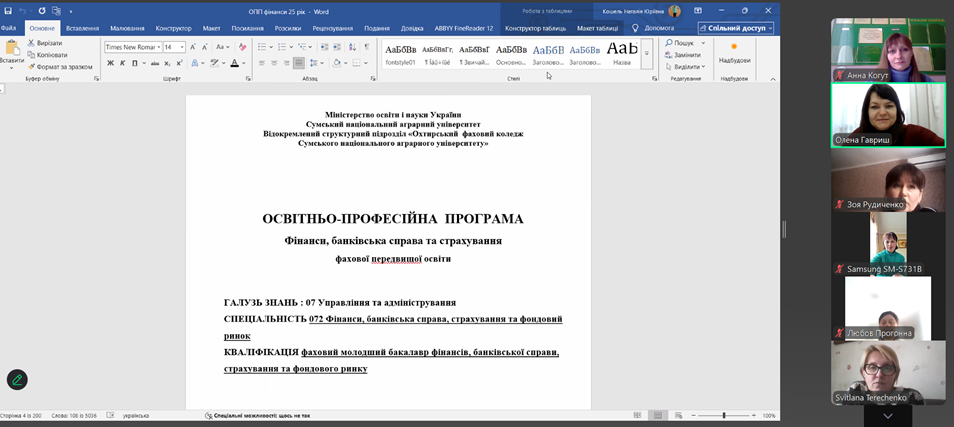954x427 pixels.
Task: Adjust the zoom slider in status bar
Action: [724, 415]
